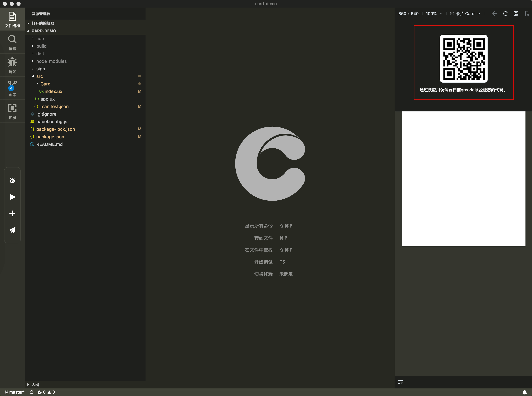This screenshot has width=532, height=396.
Task: Open the Debug panel with bug icon
Action: (x=12, y=65)
